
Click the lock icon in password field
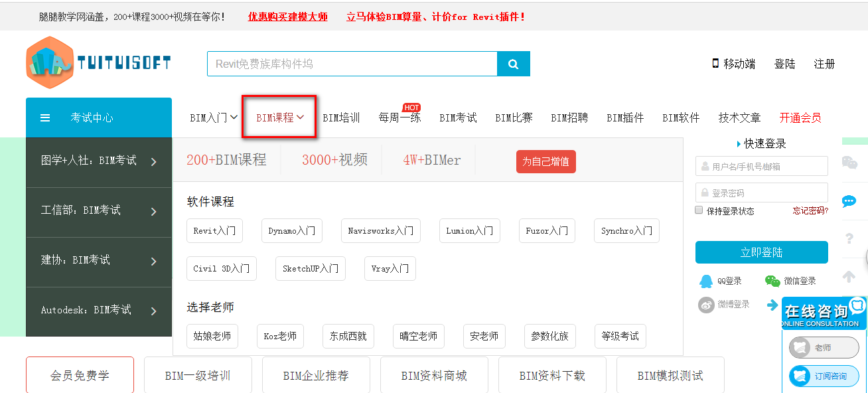pyautogui.click(x=704, y=193)
